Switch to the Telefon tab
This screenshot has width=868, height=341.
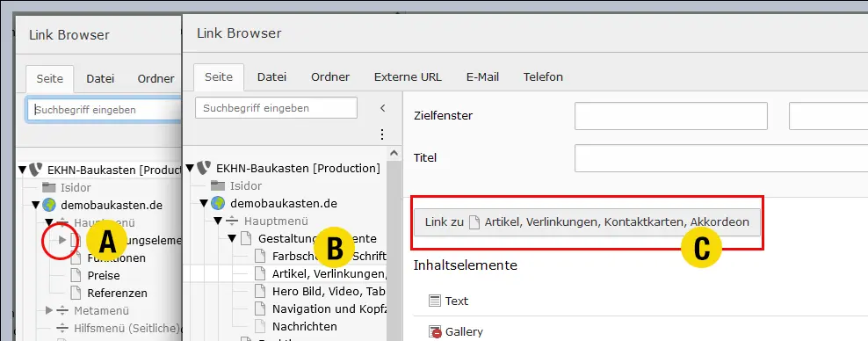[543, 77]
